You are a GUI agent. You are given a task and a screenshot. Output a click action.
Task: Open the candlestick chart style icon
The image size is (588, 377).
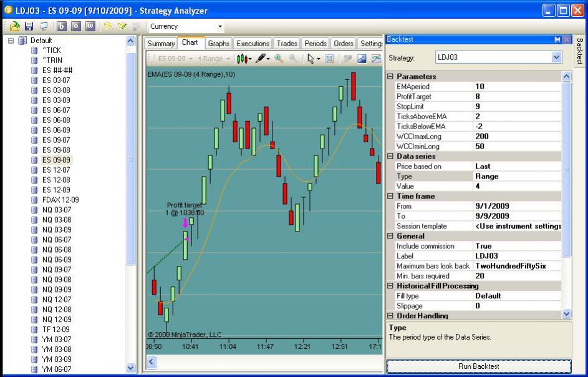tap(242, 59)
